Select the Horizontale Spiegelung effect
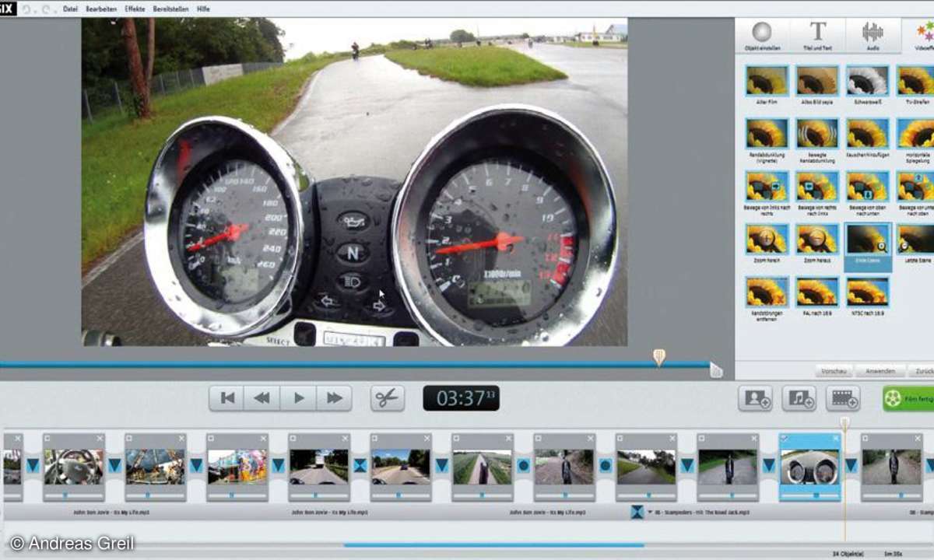This screenshot has height=560, width=934. click(916, 134)
